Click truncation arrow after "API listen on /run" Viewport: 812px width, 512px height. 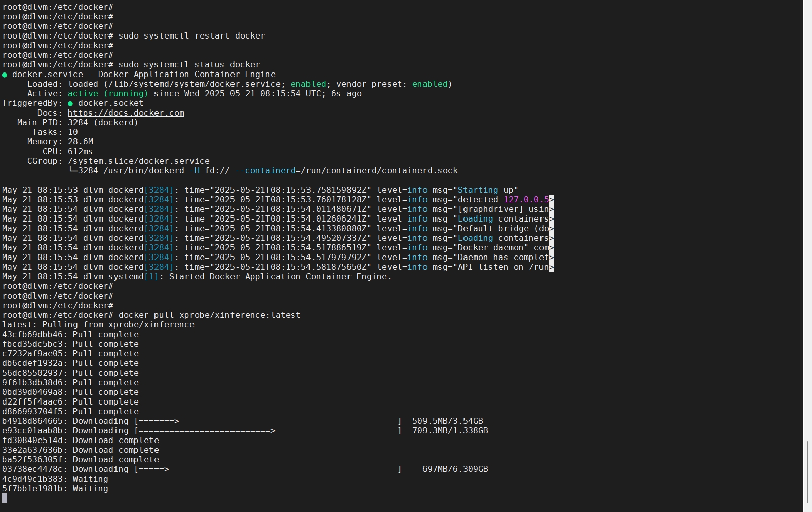tap(552, 267)
